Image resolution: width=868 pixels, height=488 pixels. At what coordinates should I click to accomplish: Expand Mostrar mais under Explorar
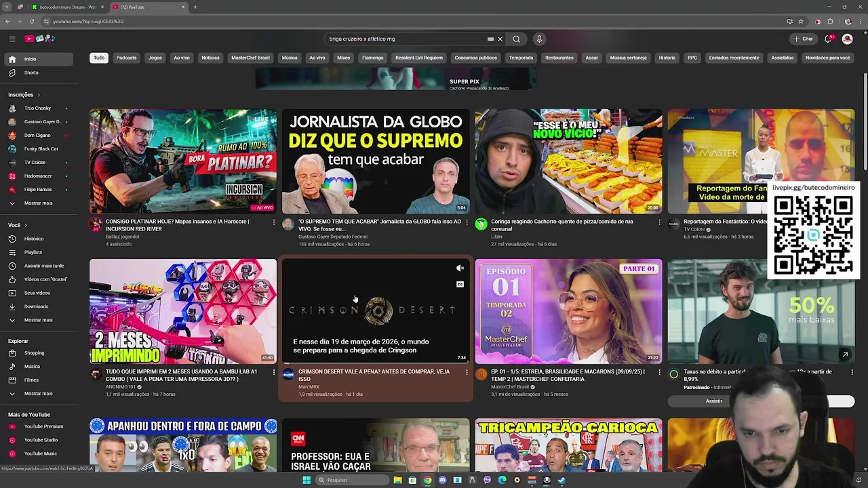(x=39, y=394)
